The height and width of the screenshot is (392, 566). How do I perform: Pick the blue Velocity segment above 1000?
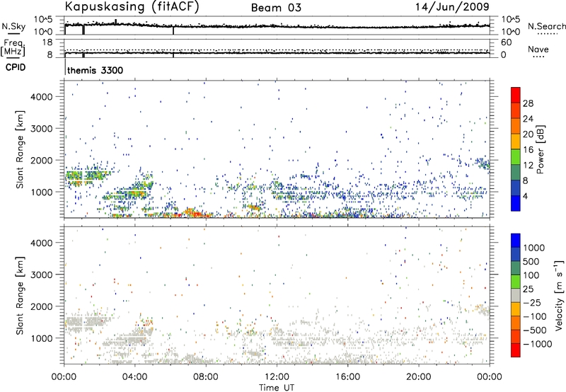tap(516, 241)
